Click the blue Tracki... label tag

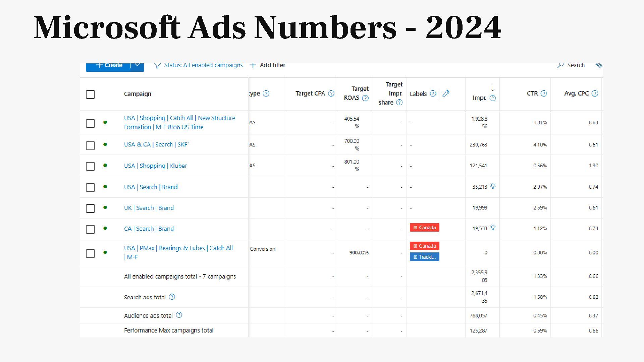coord(424,257)
